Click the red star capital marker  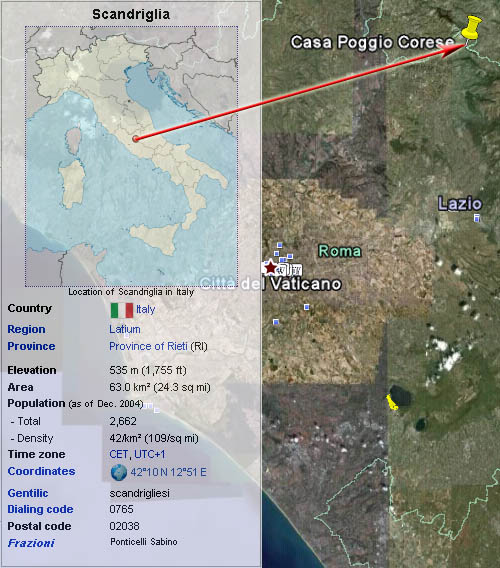pos(271,268)
